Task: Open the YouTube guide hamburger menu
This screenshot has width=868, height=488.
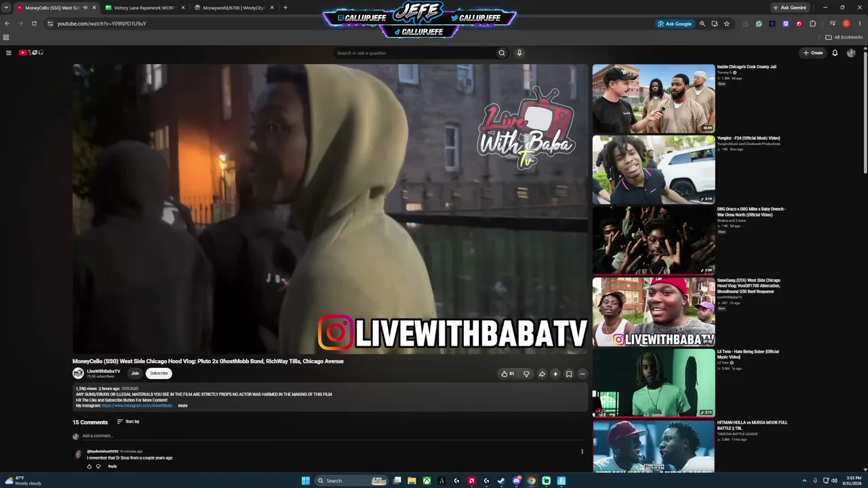Action: pos(9,53)
